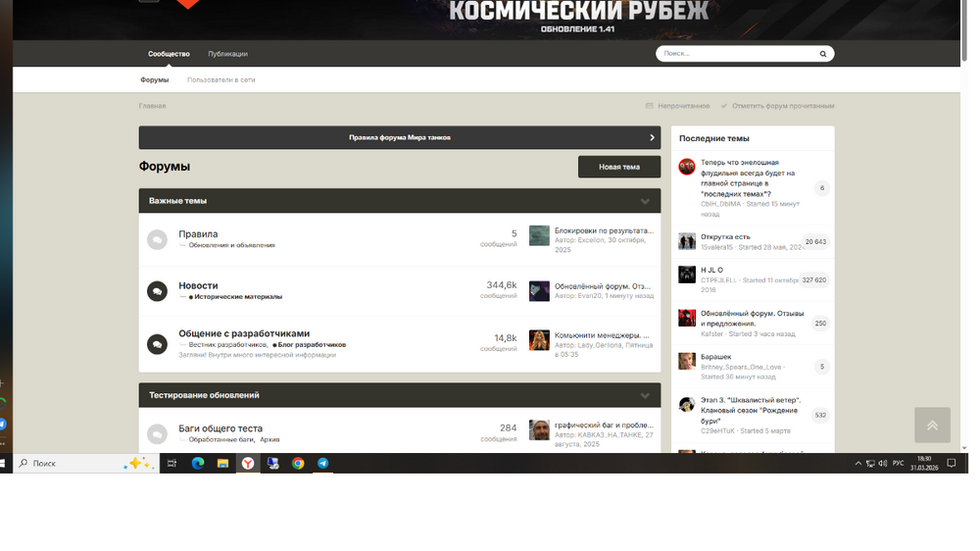Click avatar next to Барашек topic
Image resolution: width=980 pixels, height=551 pixels.
(687, 361)
